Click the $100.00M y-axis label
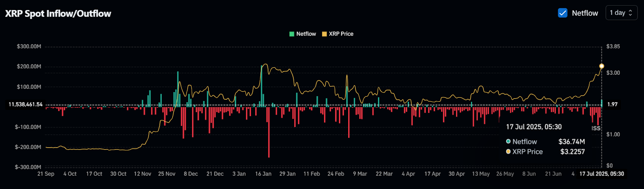This screenshot has height=189, width=644. [x=29, y=87]
